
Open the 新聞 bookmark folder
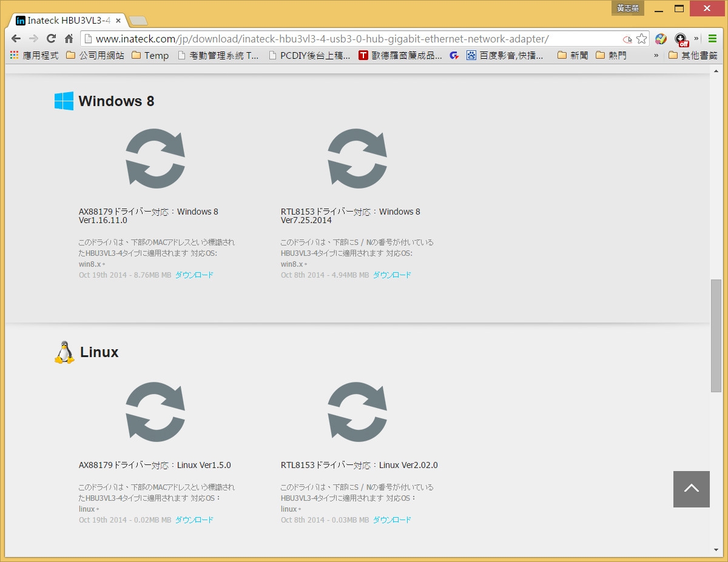point(573,55)
